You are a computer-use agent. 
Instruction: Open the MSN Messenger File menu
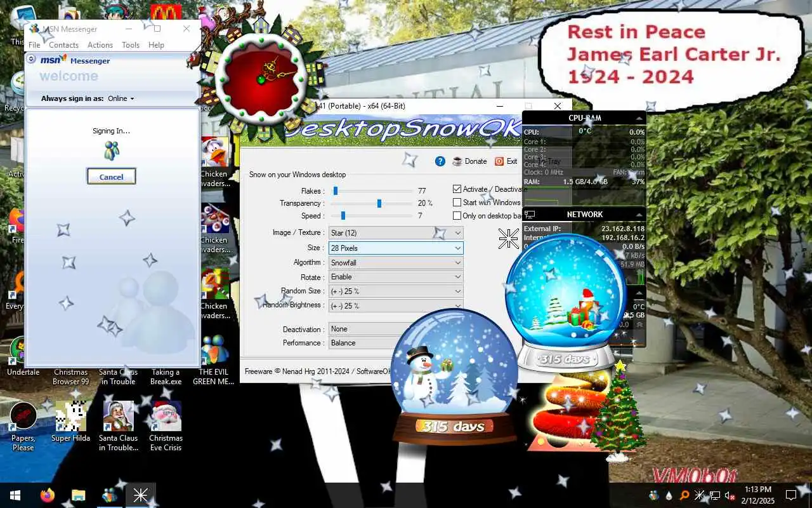tap(34, 45)
